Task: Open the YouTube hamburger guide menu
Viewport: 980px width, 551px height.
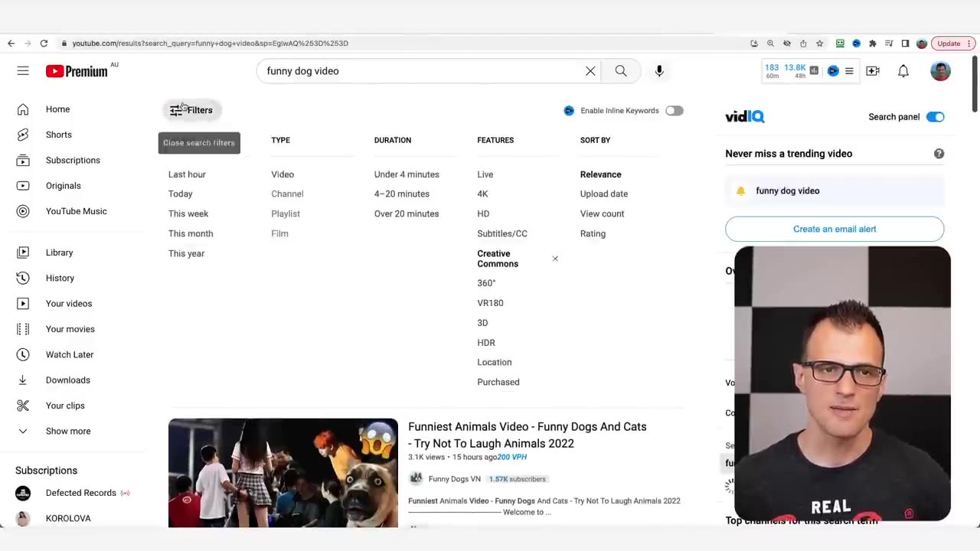Action: click(x=23, y=71)
